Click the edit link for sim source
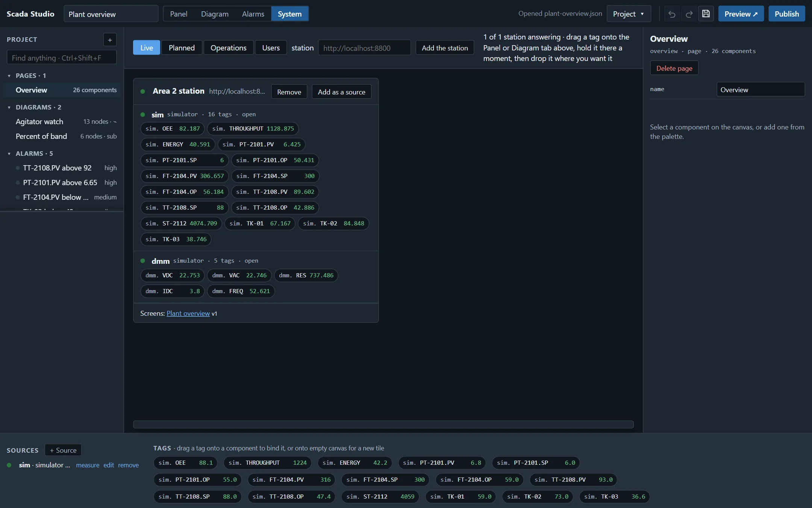Viewport: 812px width, 508px height. [x=109, y=465]
